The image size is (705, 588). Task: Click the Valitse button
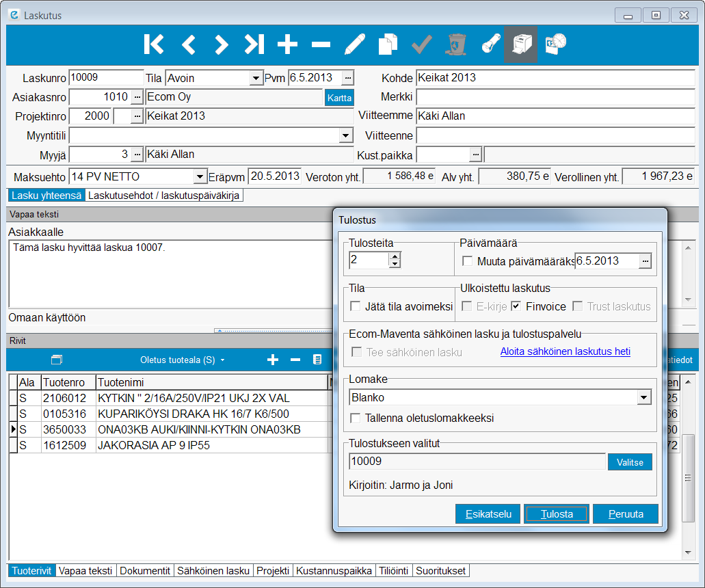point(630,462)
